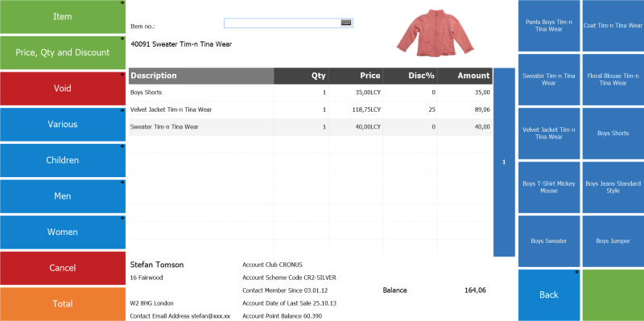644x321 pixels.
Task: Expand the Children category
Action: coord(63,161)
